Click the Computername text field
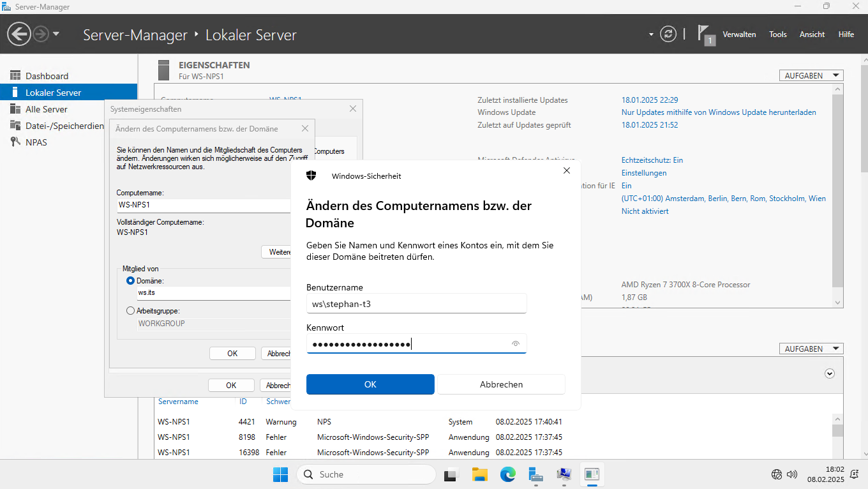 (x=204, y=206)
